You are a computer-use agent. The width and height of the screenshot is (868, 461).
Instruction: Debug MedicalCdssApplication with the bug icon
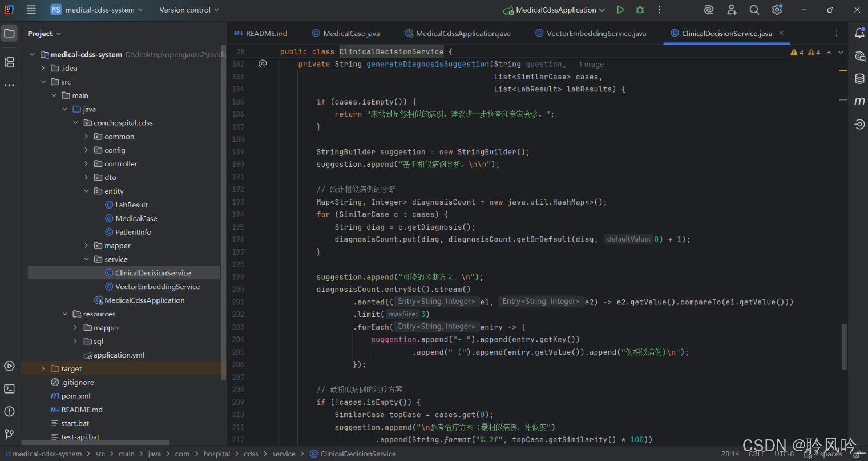(640, 10)
